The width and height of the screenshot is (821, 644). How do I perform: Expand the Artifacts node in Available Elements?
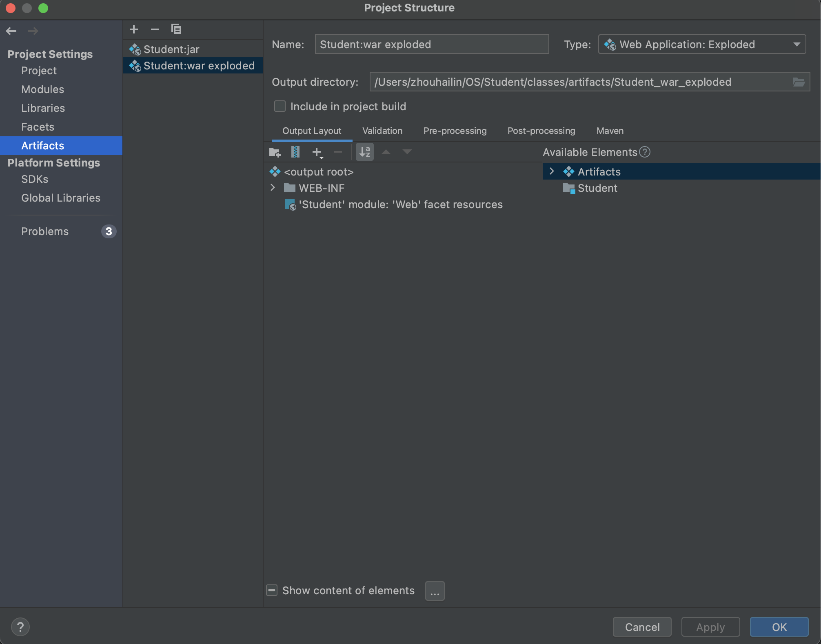coord(552,172)
